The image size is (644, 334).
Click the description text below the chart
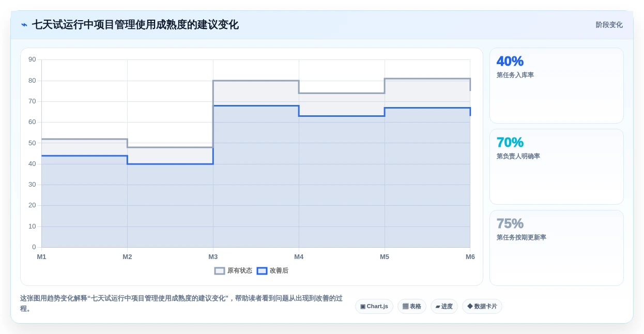point(181,303)
